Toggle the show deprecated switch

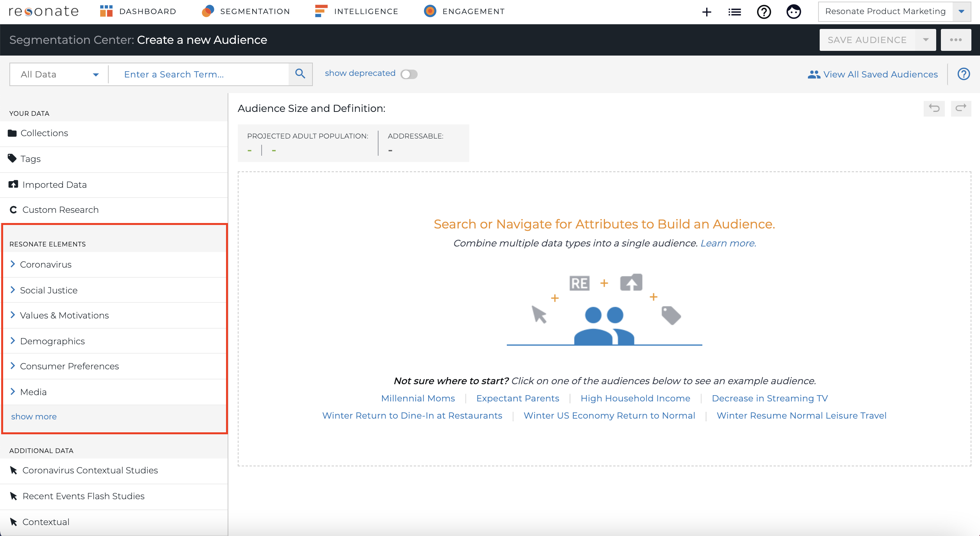(x=409, y=74)
